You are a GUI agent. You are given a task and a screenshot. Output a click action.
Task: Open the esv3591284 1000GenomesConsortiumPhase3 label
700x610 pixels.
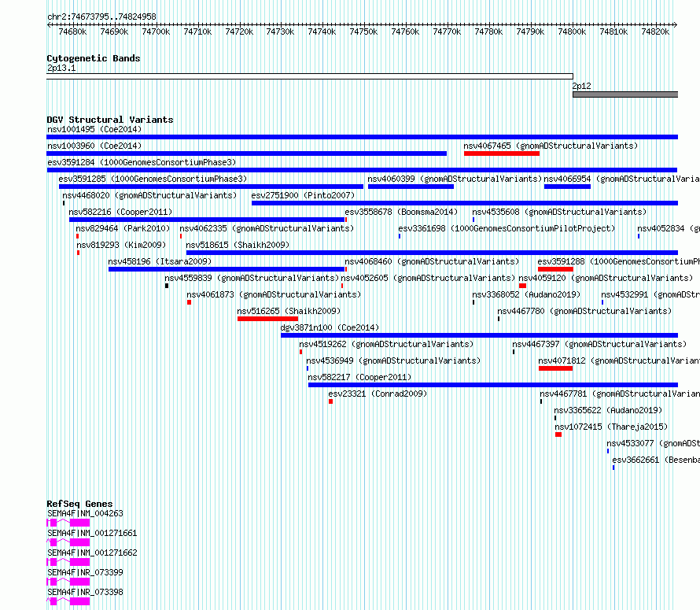tap(142, 163)
